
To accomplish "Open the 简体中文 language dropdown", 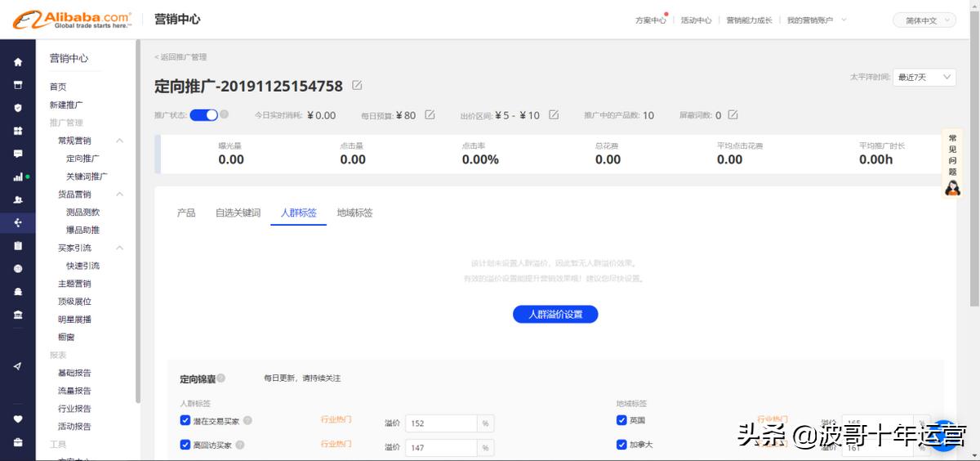I will pos(924,20).
